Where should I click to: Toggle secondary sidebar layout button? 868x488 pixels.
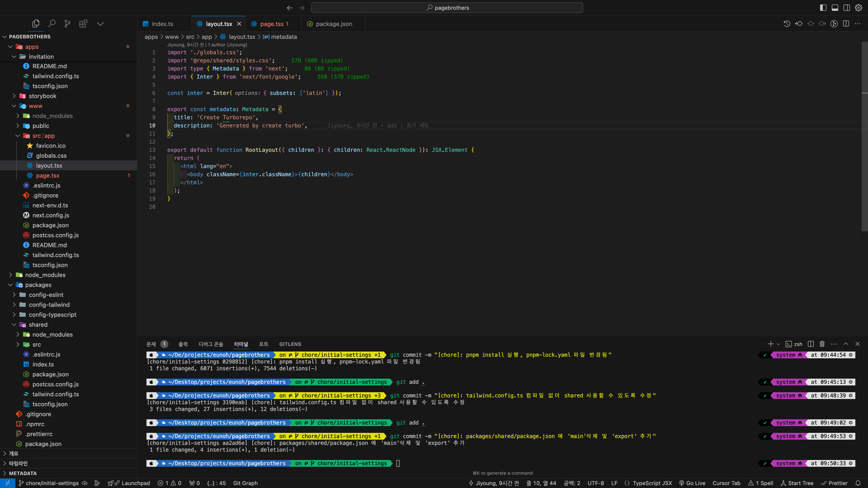coord(847,7)
